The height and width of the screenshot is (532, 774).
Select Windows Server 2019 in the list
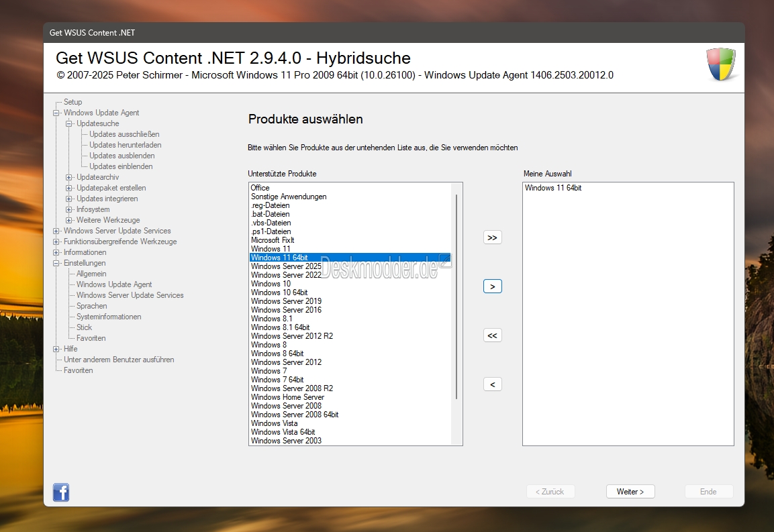[350, 301]
